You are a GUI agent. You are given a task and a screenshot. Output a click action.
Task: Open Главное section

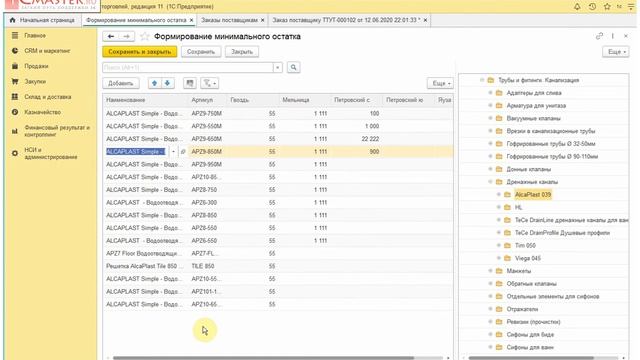[35, 36]
